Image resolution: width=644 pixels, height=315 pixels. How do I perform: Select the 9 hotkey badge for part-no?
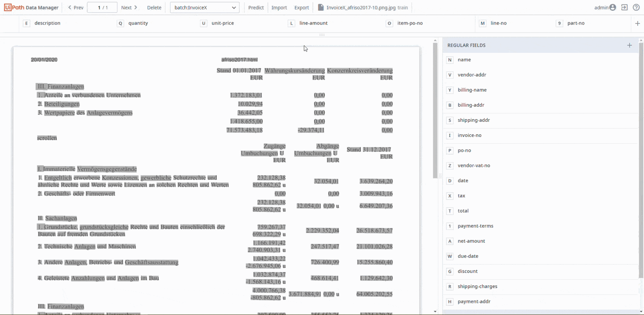(x=559, y=23)
